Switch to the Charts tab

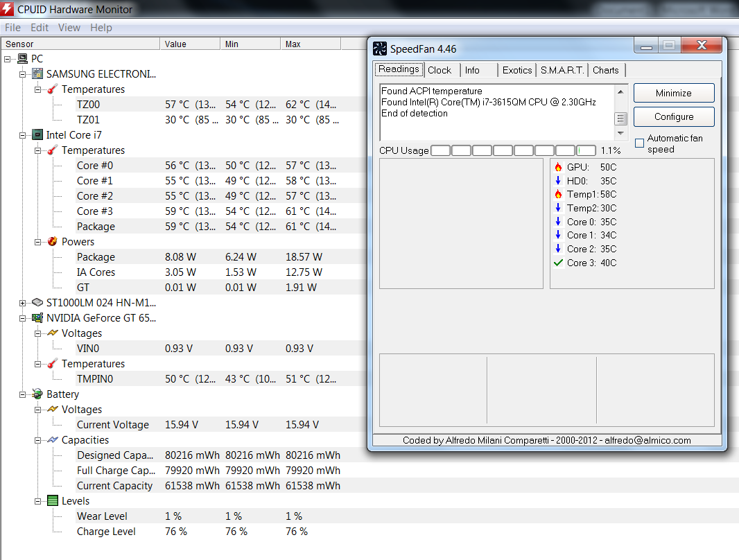point(606,70)
